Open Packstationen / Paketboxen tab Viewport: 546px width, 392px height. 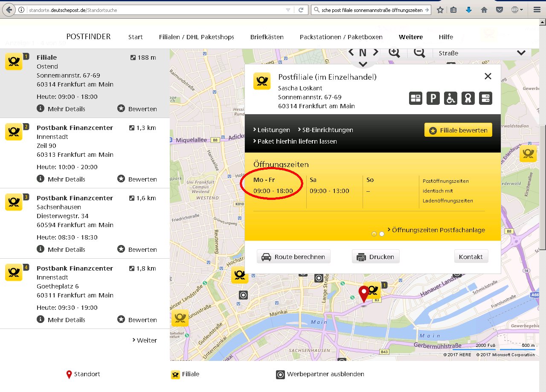coord(341,37)
